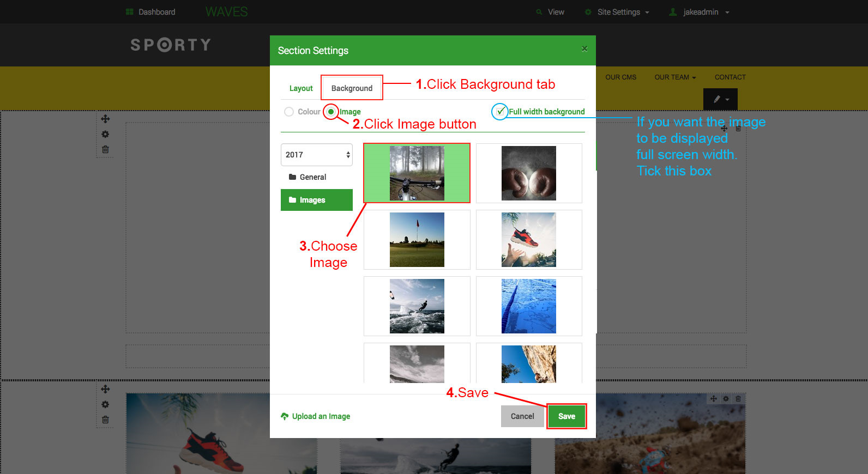Open gear settings on motocross image block
Screen dimensions: 868x474
coord(726,399)
